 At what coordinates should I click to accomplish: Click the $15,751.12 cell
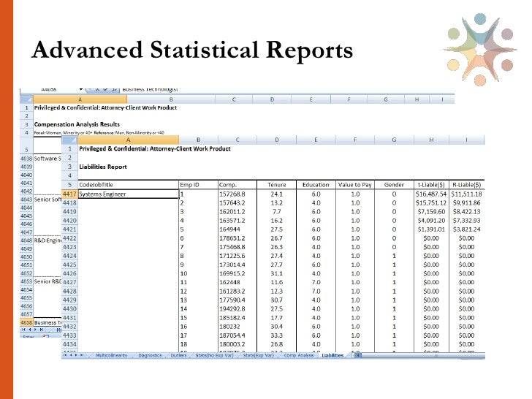(431, 203)
